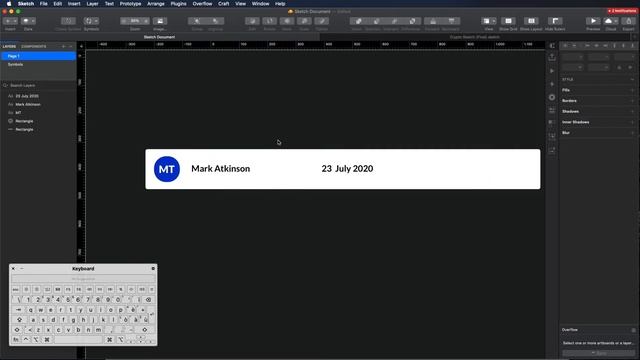
Task: Click the circular Craft plugin icon
Action: 552,97
